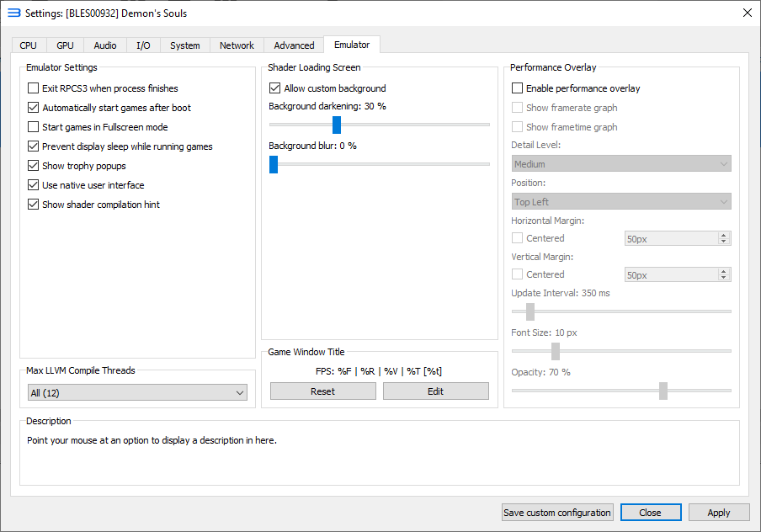
Task: Edit the Game Window Title format
Action: (x=435, y=391)
